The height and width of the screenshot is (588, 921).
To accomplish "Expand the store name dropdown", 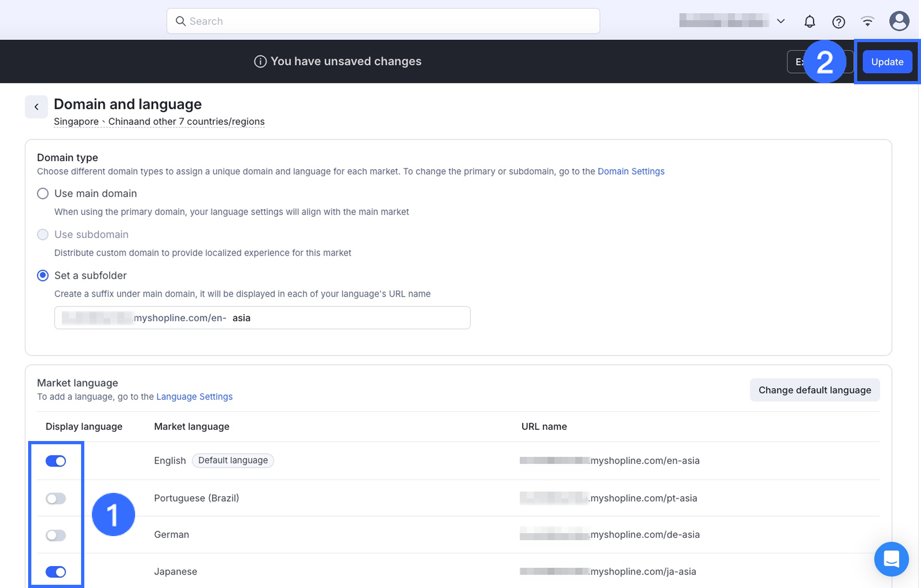I will (780, 21).
